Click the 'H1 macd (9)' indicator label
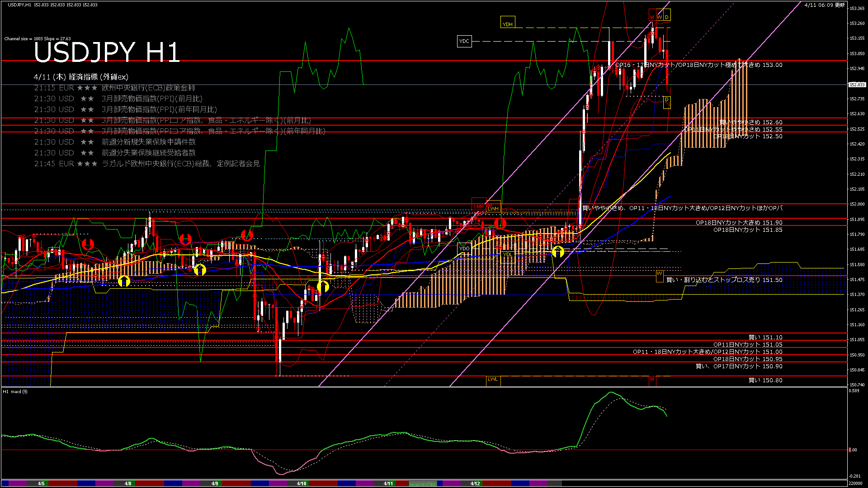This screenshot has height=488, width=868. [15, 391]
